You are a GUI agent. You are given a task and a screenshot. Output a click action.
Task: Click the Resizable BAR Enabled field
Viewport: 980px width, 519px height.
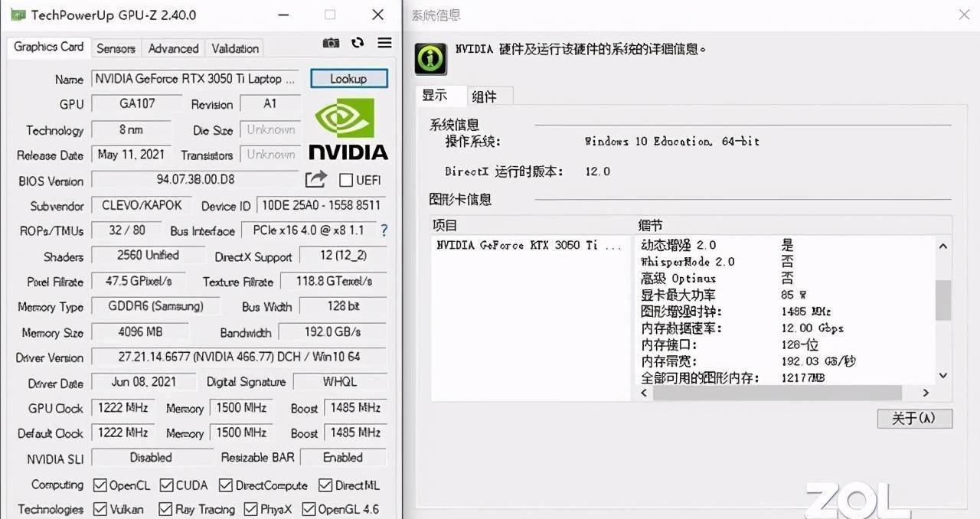pyautogui.click(x=343, y=457)
